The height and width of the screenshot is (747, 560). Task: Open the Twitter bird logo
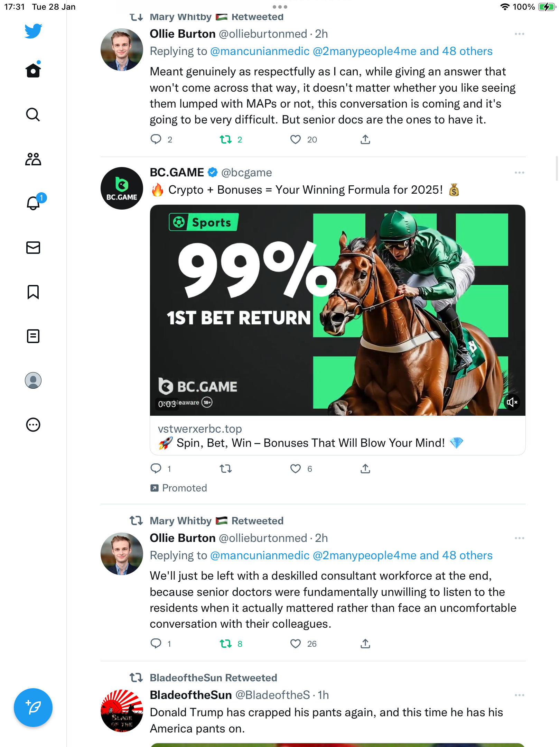(33, 31)
